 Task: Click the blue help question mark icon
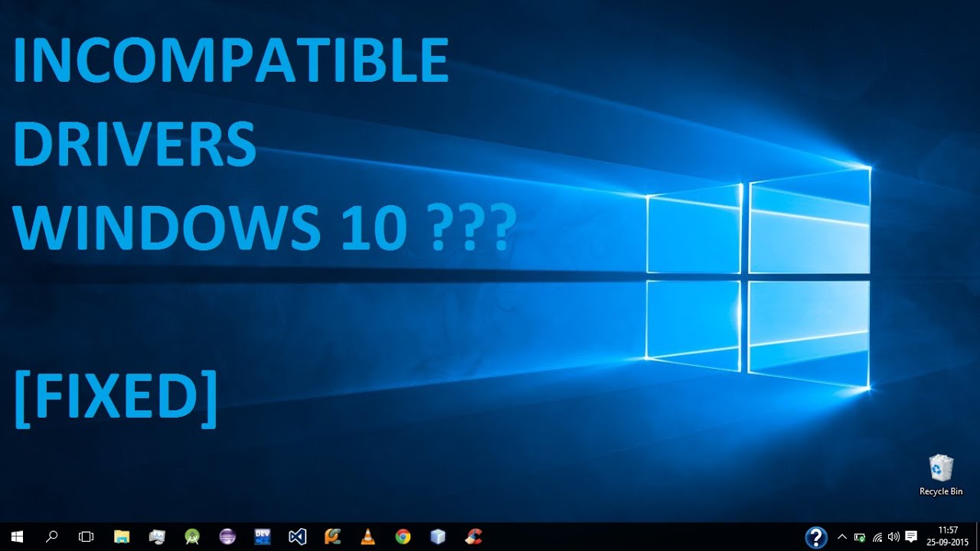[816, 537]
